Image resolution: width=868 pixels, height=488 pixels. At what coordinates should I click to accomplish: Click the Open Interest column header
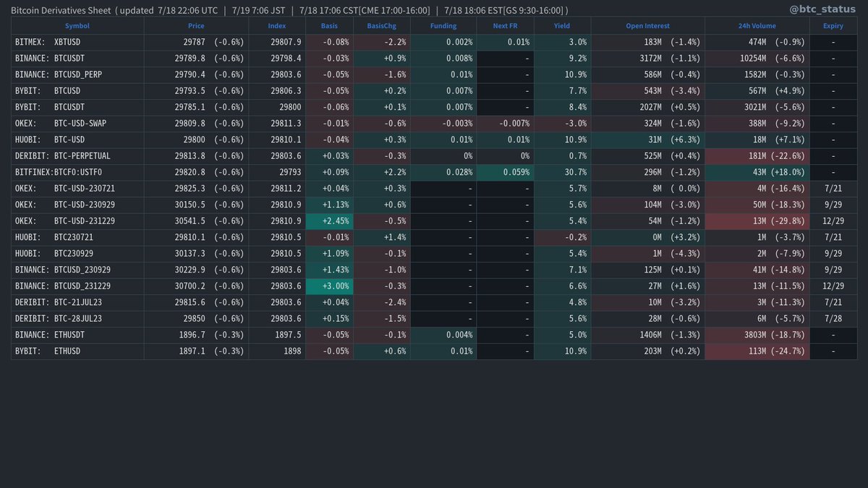647,25
